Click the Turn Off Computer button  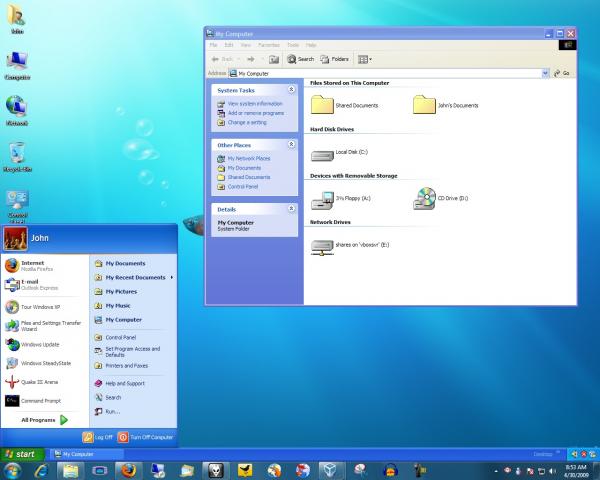point(146,437)
